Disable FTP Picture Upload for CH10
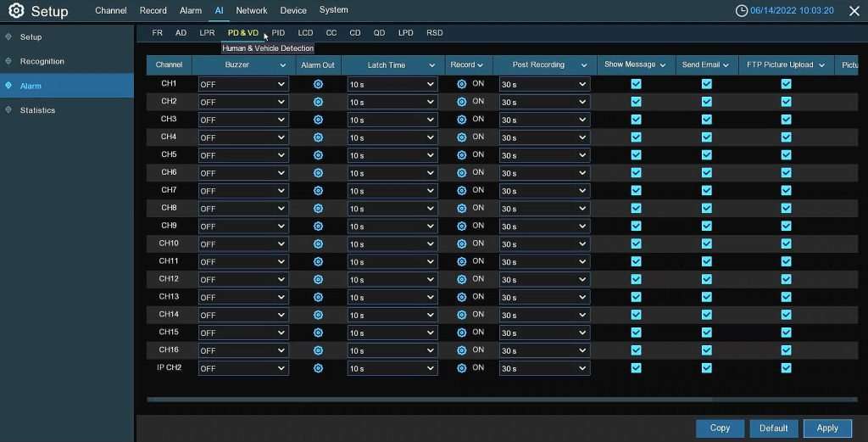This screenshot has width=868, height=442. 786,243
